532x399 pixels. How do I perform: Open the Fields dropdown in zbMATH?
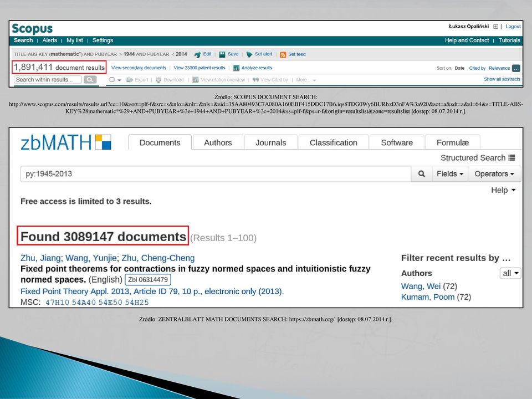coord(450,173)
